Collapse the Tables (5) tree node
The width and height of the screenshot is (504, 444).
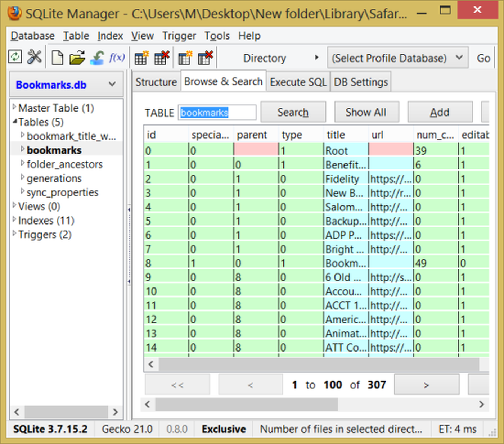15,122
